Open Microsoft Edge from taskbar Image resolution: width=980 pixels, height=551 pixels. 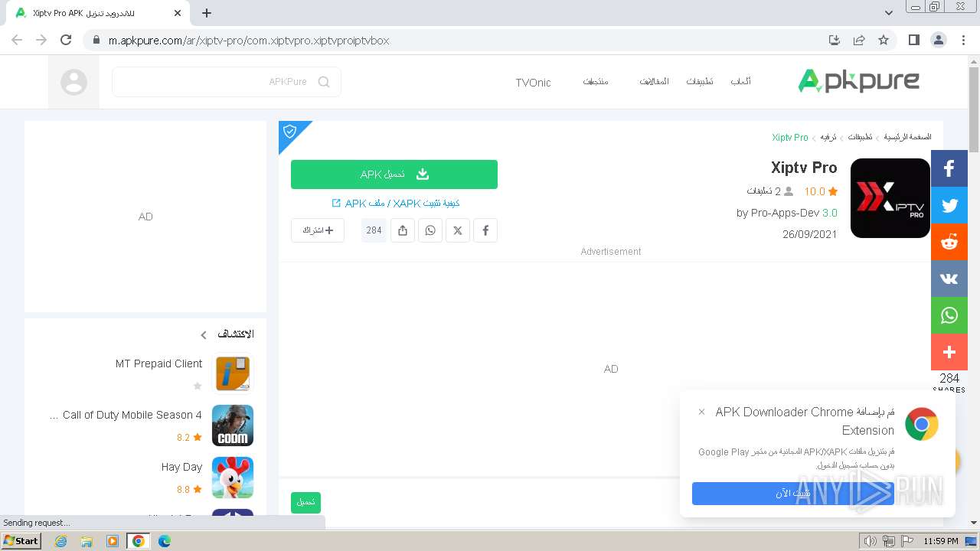coord(165,541)
